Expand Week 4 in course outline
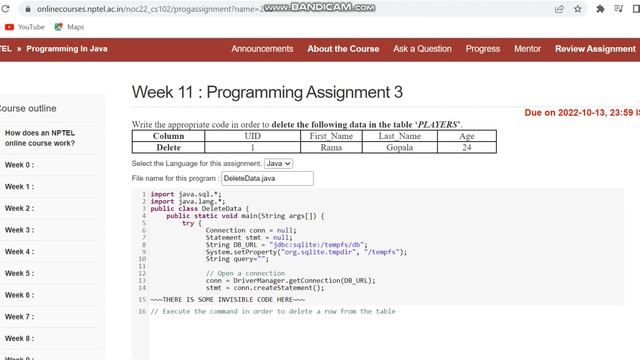The width and height of the screenshot is (640, 360). coord(20,252)
